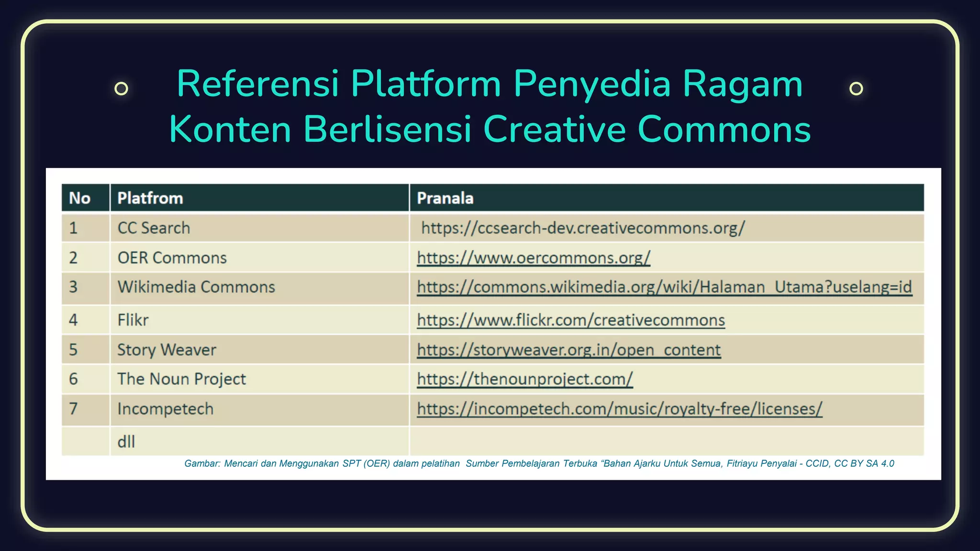The width and height of the screenshot is (980, 551).
Task: Click the right decorative circle near title
Action: pyautogui.click(x=857, y=88)
